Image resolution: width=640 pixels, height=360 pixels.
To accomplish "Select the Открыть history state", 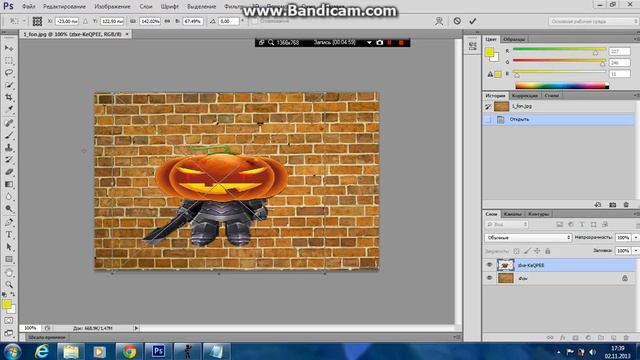I will tap(559, 120).
